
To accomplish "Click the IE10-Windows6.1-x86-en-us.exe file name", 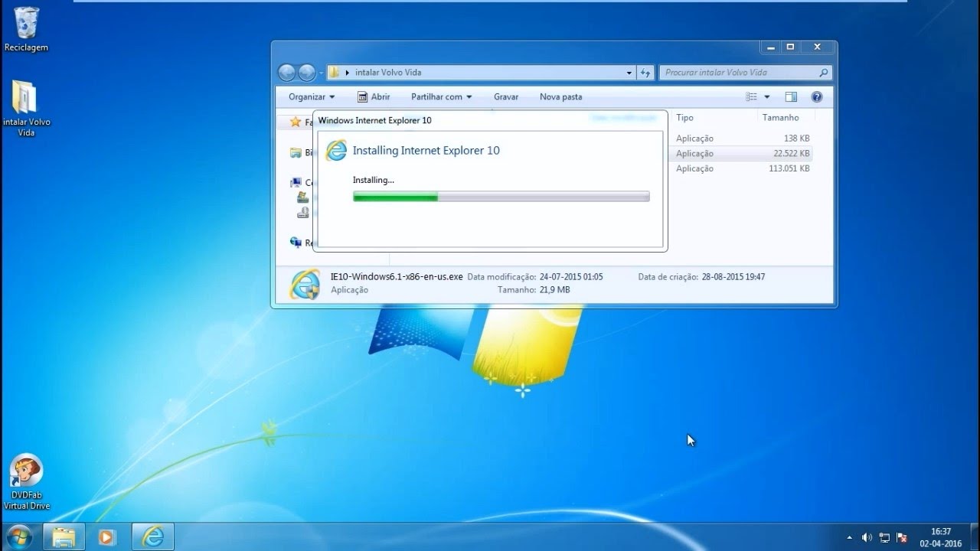I will pos(397,277).
